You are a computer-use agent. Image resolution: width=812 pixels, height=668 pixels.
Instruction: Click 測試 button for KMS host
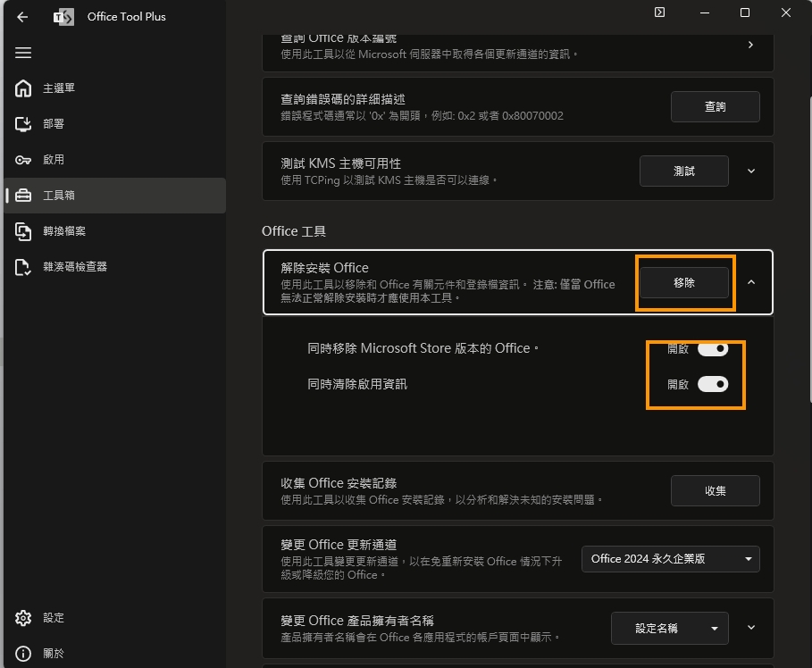click(684, 171)
